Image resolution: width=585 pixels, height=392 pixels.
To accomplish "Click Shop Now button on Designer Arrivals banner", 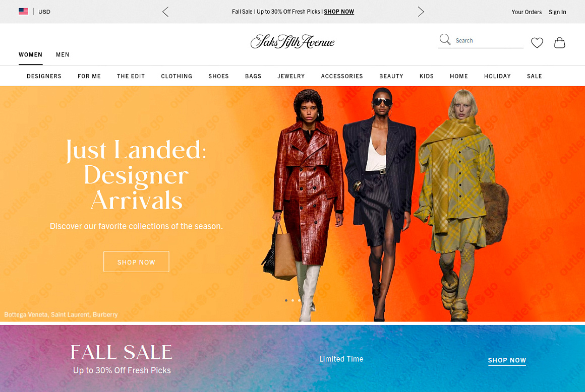I will [136, 262].
